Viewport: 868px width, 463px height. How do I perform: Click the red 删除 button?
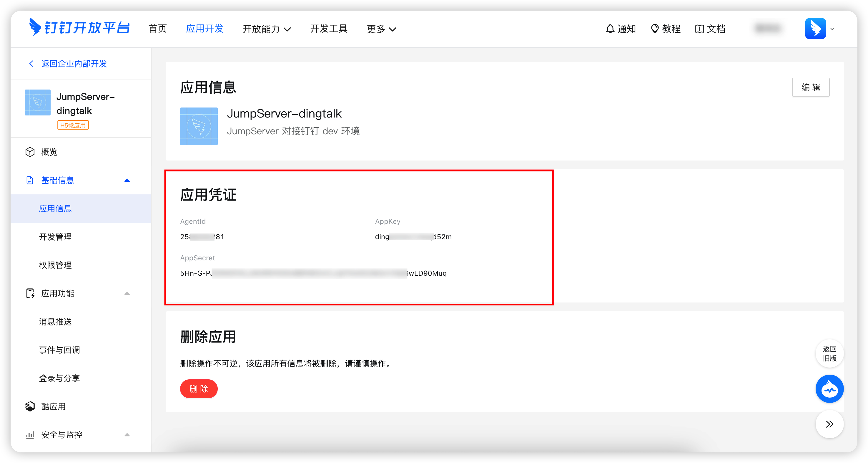coord(199,389)
